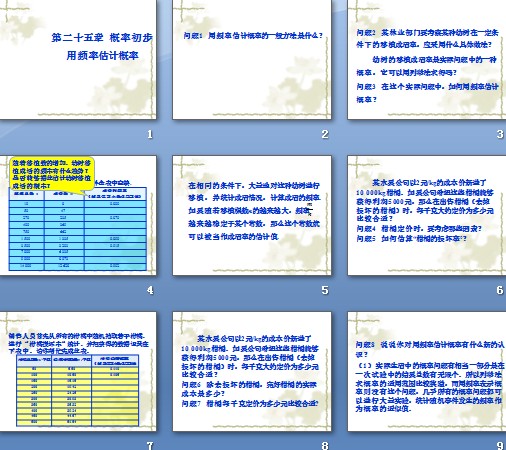Open slide 3 thumbnail with 问题2 and 问题3
The image size is (506, 450).
tap(427, 59)
